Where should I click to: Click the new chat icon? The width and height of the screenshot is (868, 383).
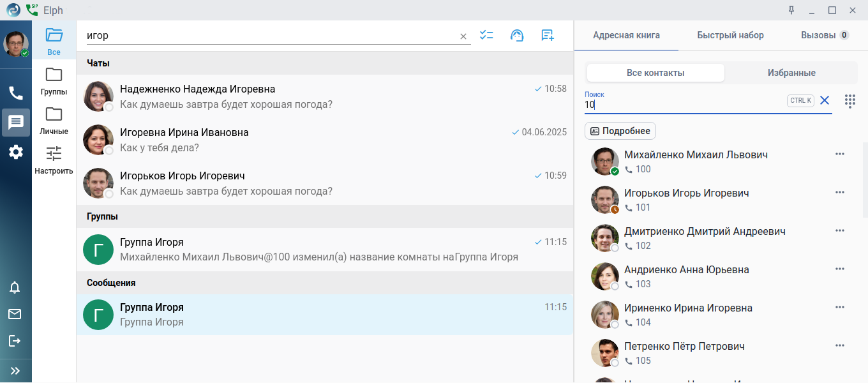tap(547, 36)
